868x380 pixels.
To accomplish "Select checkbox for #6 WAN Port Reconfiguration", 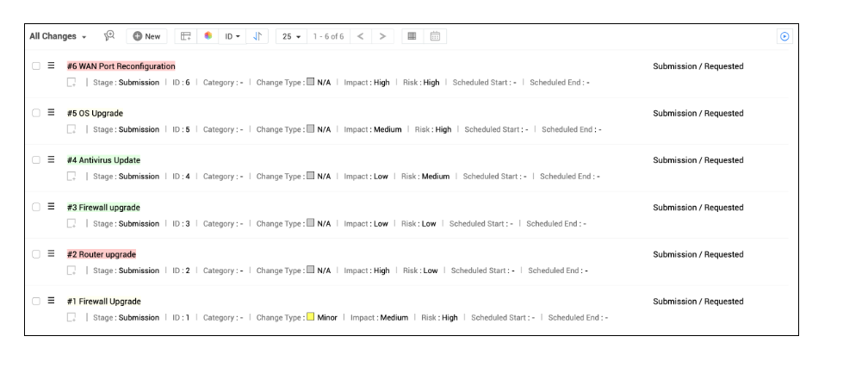I will (x=35, y=66).
